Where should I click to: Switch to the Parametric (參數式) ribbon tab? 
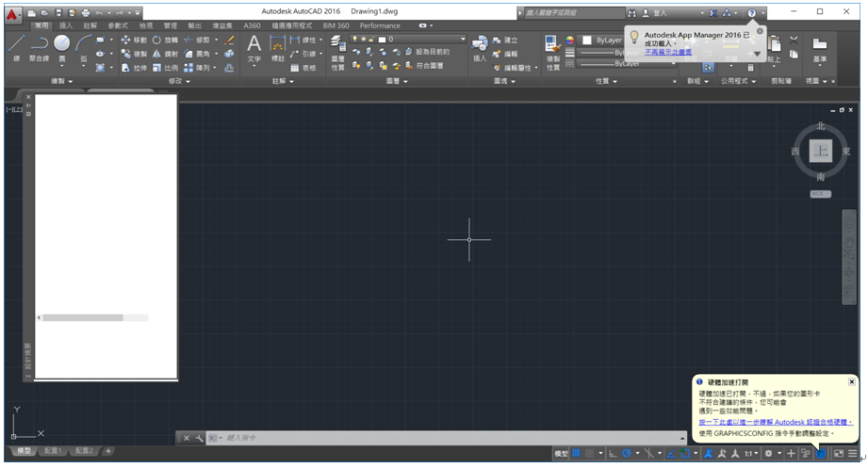point(118,25)
